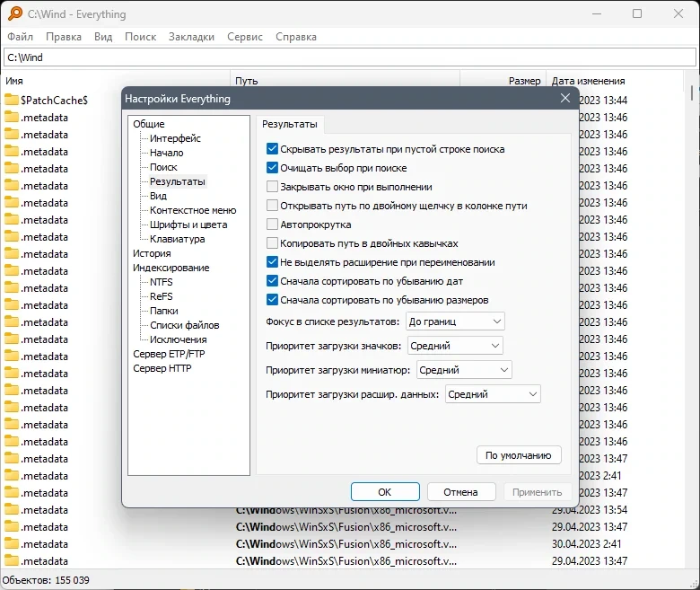Click the OK button
The width and height of the screenshot is (700, 590).
(x=385, y=492)
